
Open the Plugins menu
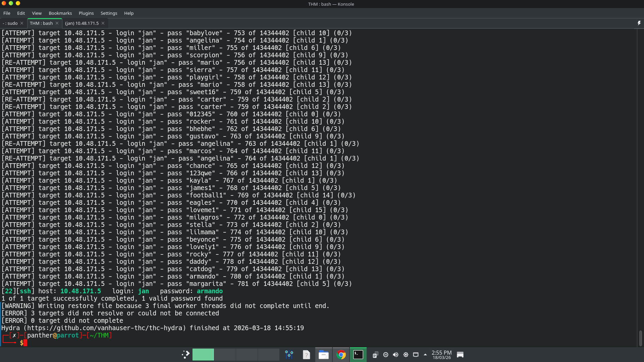(86, 13)
